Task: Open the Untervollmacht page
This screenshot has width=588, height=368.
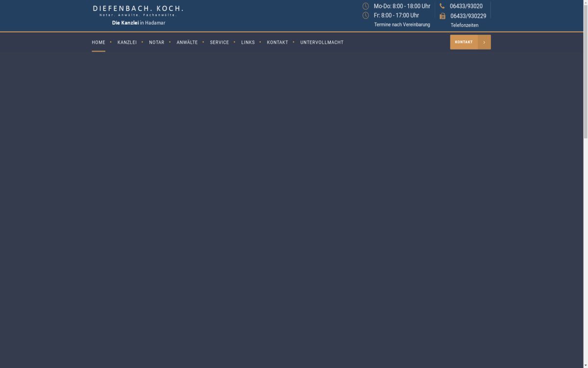Action: (x=322, y=43)
